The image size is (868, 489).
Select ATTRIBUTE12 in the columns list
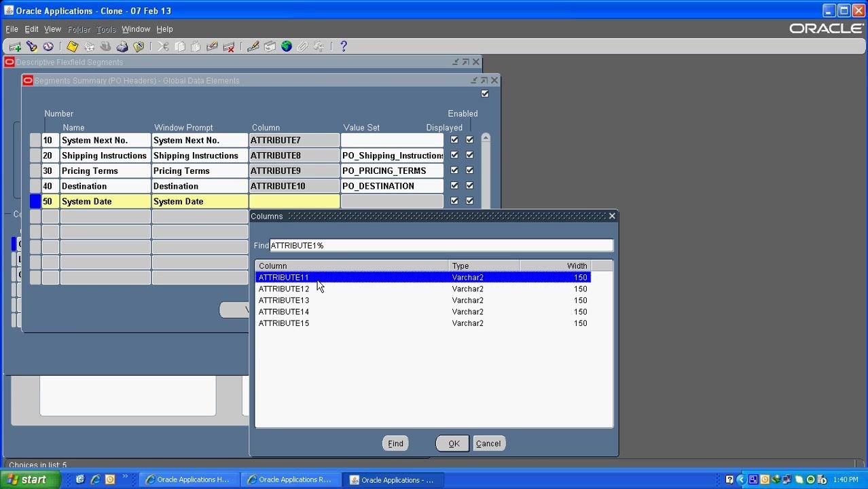tap(422, 289)
